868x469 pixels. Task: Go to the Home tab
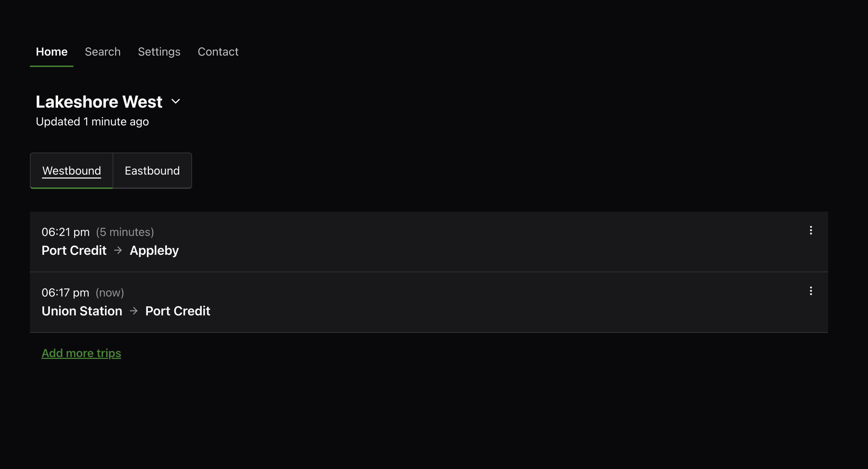pos(52,52)
